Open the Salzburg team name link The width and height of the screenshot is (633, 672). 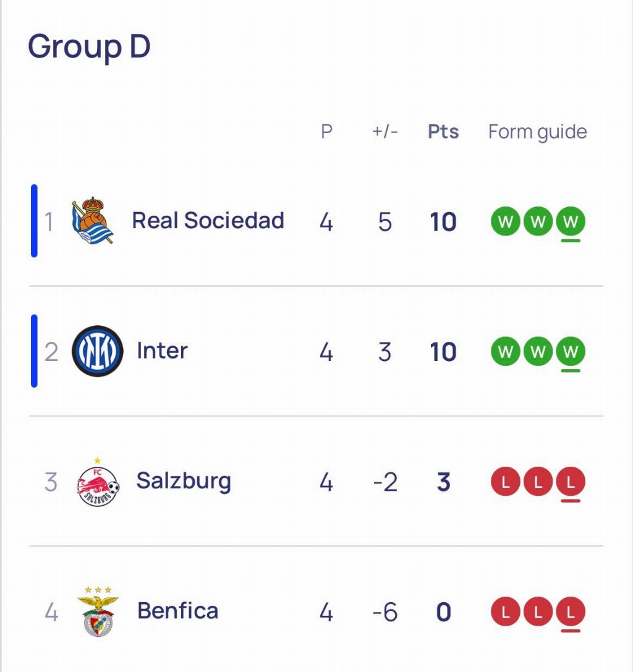[x=184, y=480]
